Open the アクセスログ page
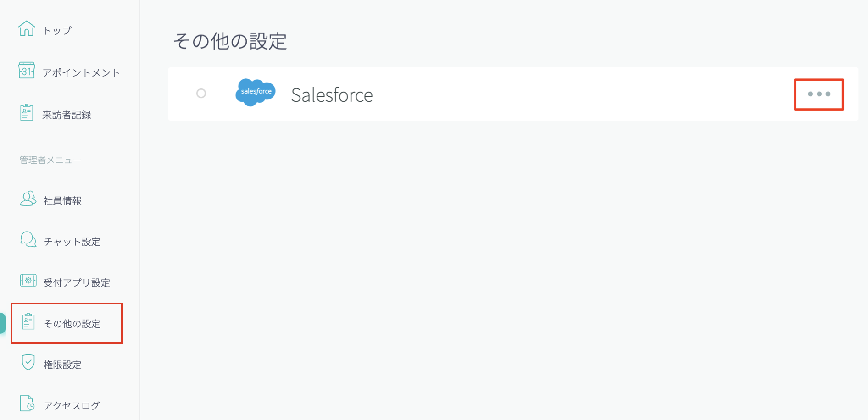Screen dimensions: 868x420 coord(72,406)
